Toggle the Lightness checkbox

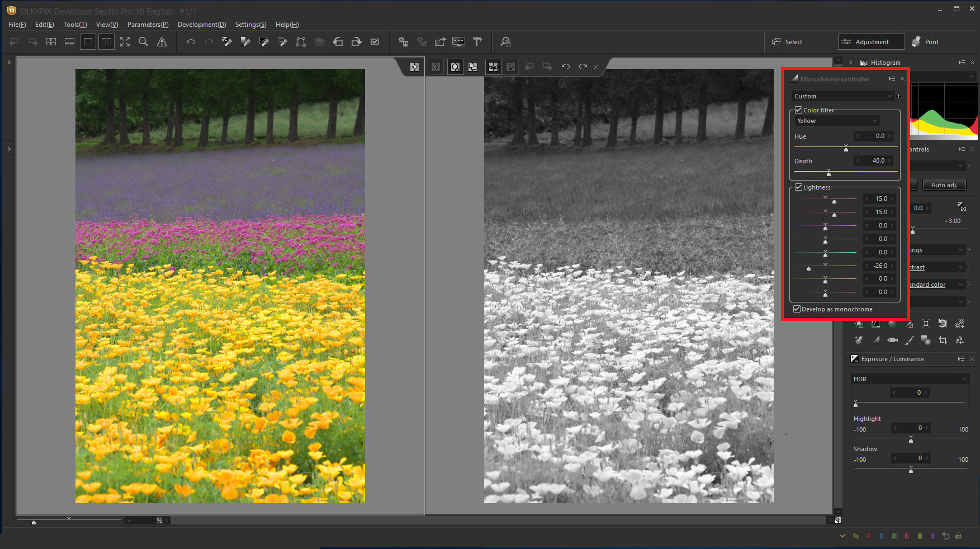799,187
